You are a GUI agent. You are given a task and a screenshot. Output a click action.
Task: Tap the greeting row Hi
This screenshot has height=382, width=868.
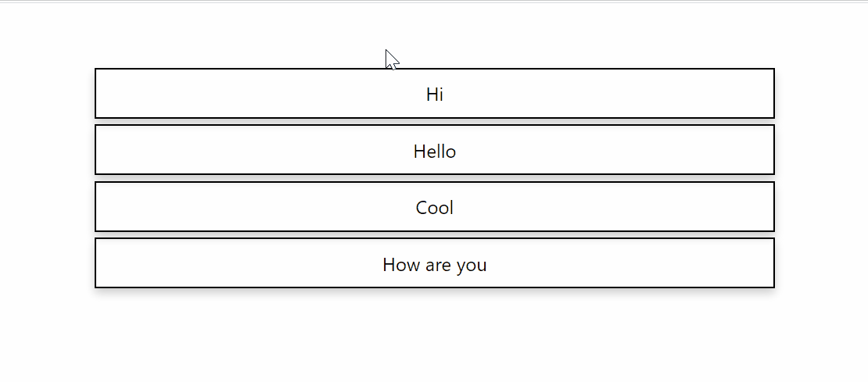435,94
